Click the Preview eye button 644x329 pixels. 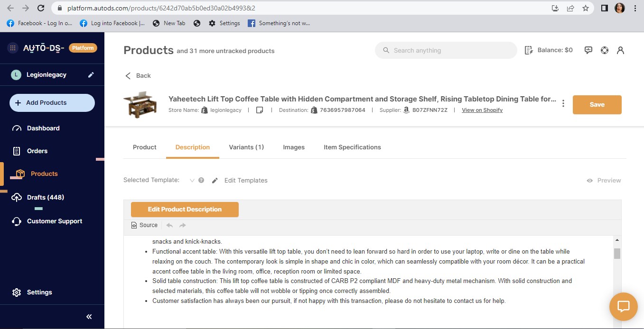(604, 180)
